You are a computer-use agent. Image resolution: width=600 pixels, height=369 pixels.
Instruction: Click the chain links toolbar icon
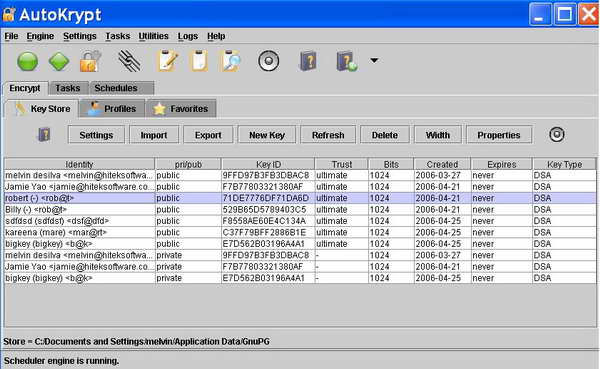tap(129, 61)
